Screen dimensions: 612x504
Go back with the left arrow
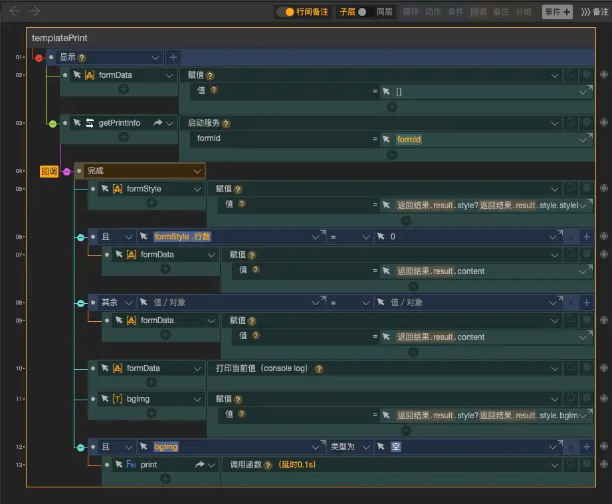(x=14, y=11)
